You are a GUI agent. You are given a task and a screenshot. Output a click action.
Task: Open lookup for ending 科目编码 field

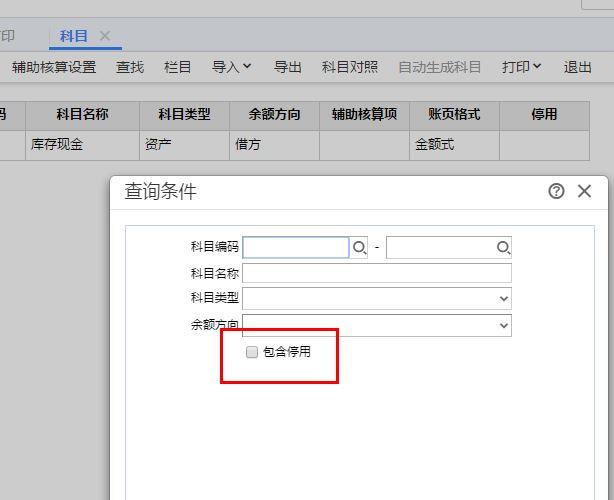[x=503, y=247]
